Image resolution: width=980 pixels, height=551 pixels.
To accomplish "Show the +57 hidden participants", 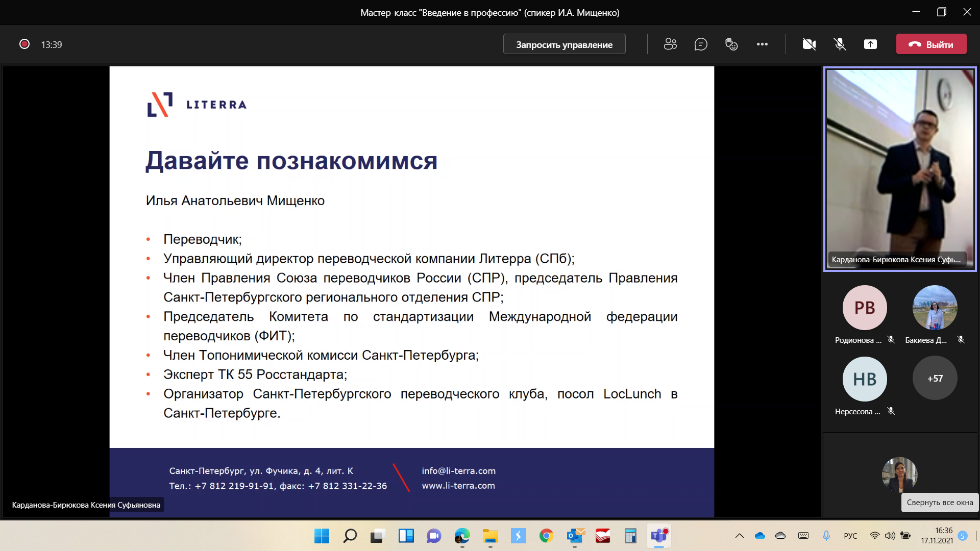I will 935,378.
